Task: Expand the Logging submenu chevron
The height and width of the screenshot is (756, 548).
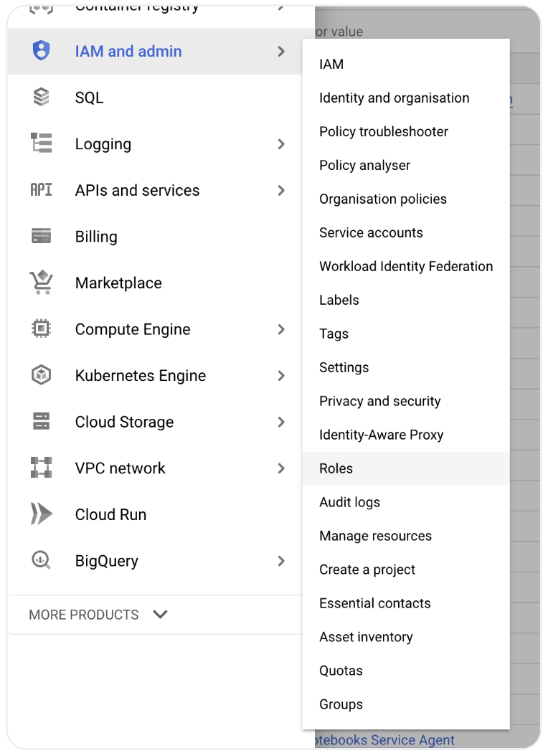Action: (x=281, y=143)
